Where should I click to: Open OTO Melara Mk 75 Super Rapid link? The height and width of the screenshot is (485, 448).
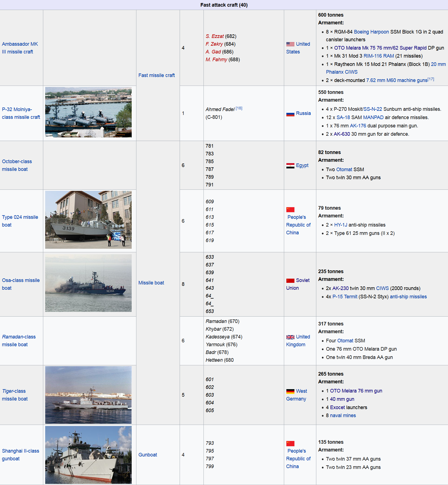coord(380,48)
